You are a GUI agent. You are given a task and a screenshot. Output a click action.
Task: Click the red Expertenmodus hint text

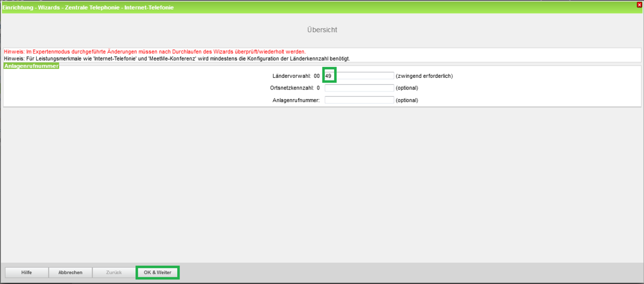[154, 52]
